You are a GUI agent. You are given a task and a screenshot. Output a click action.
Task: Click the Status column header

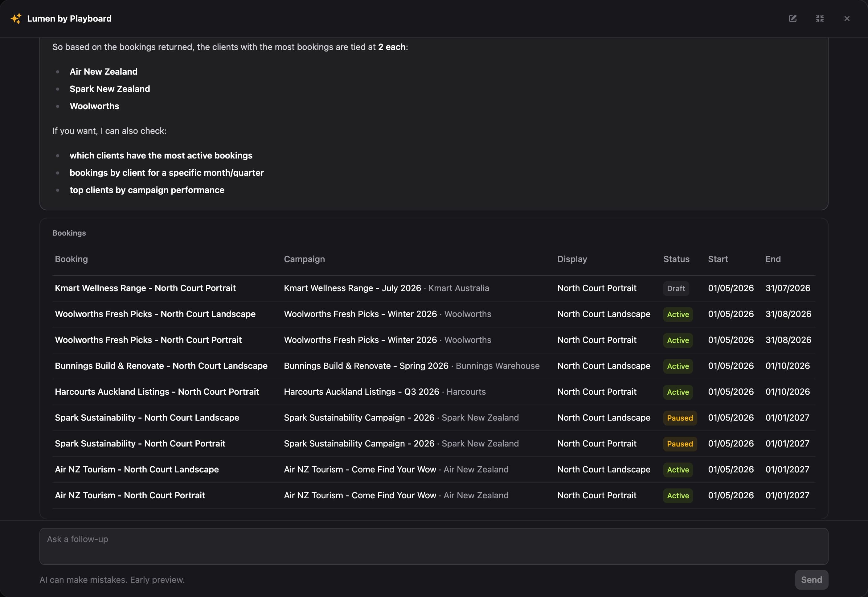coord(676,259)
